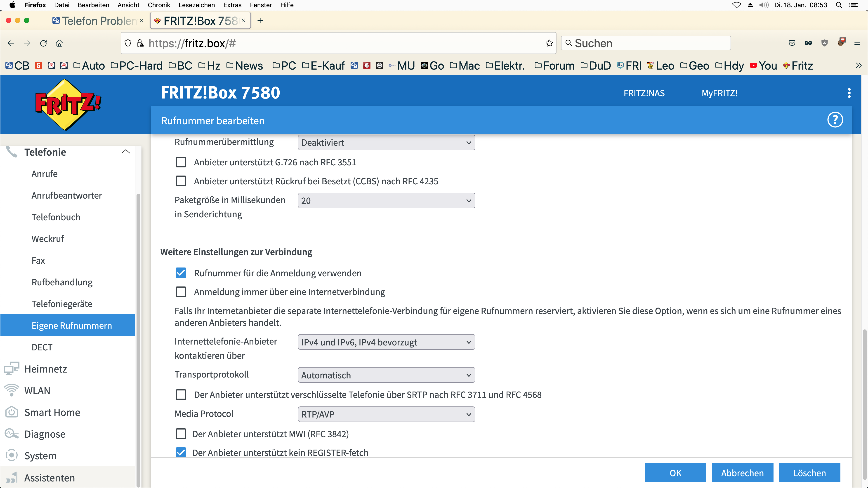Open Rufnummerübermittlung dropdown
The height and width of the screenshot is (488, 868).
pyautogui.click(x=386, y=143)
